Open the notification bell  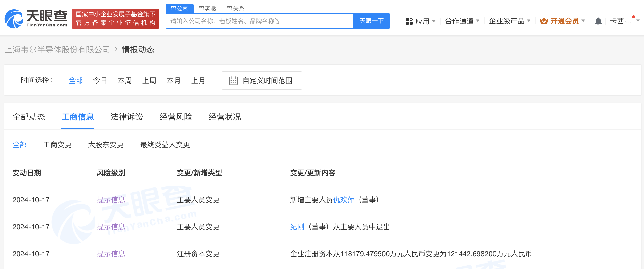[598, 21]
